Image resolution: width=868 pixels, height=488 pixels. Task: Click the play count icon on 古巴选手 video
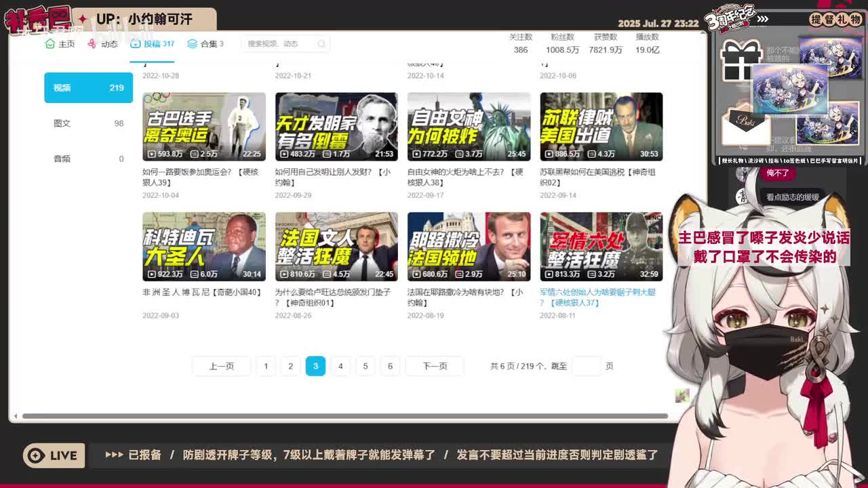(x=152, y=154)
